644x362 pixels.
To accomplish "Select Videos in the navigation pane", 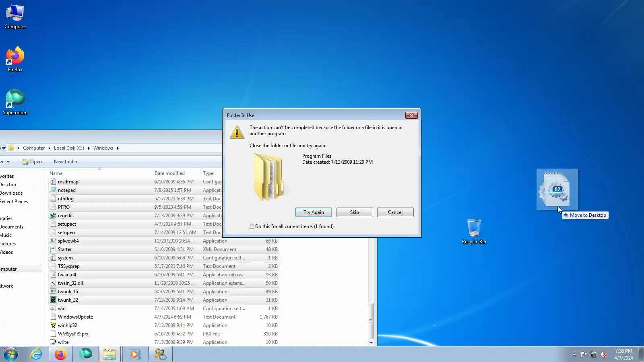I will [6, 252].
